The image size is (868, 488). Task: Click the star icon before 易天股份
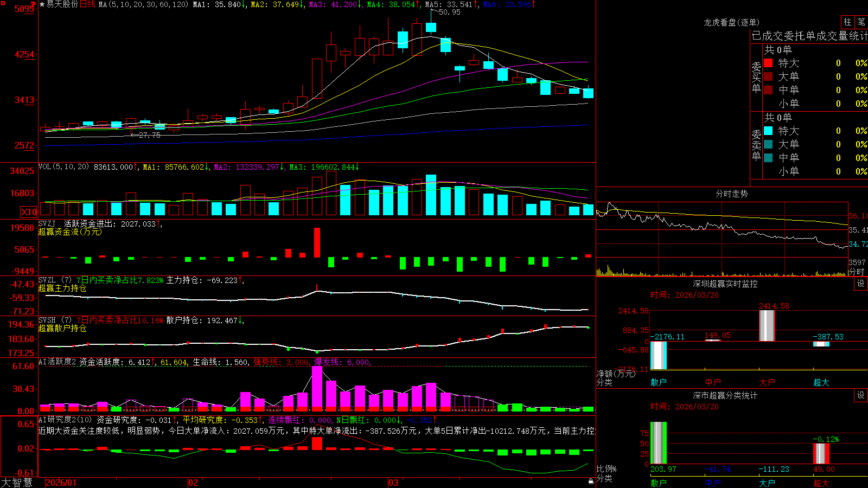(x=42, y=4)
